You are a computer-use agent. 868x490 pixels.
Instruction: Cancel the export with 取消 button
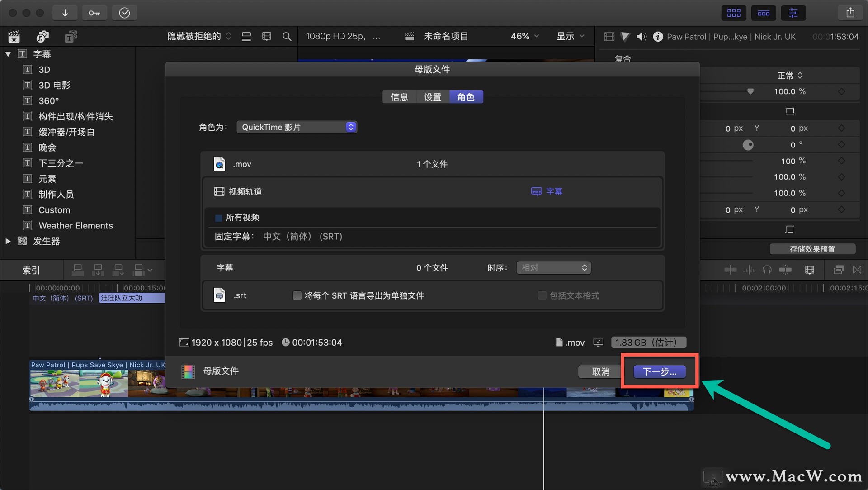pyautogui.click(x=600, y=371)
